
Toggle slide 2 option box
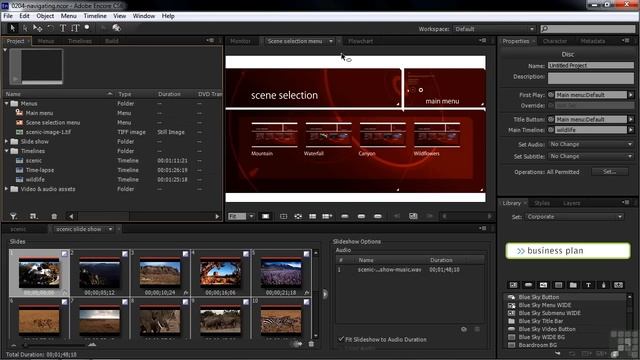(x=125, y=254)
